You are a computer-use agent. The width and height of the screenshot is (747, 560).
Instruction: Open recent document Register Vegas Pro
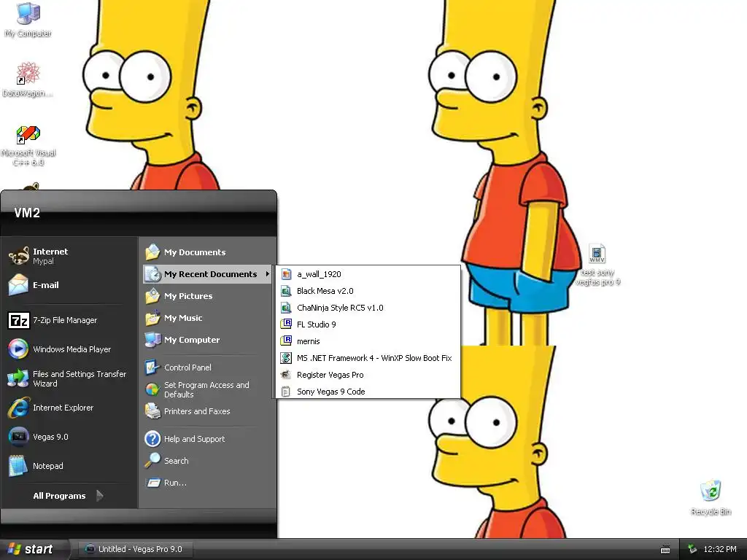pos(368,375)
